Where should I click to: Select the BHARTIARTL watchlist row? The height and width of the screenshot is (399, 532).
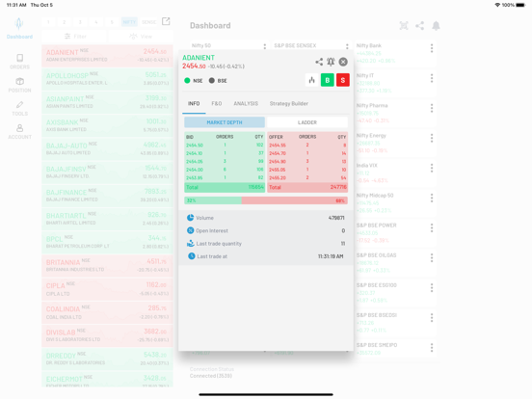[107, 219]
